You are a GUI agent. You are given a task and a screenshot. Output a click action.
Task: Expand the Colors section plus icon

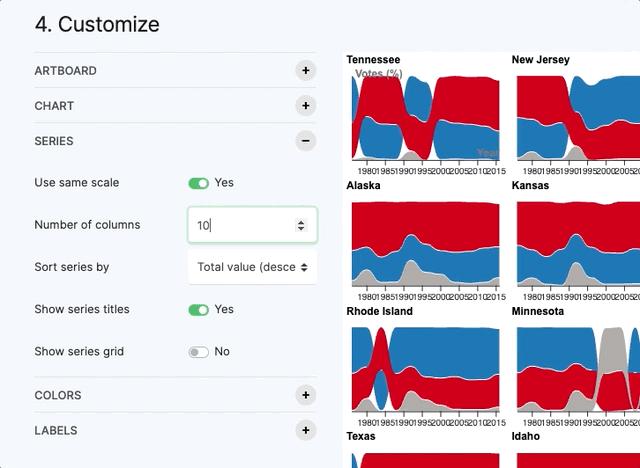[306, 395]
